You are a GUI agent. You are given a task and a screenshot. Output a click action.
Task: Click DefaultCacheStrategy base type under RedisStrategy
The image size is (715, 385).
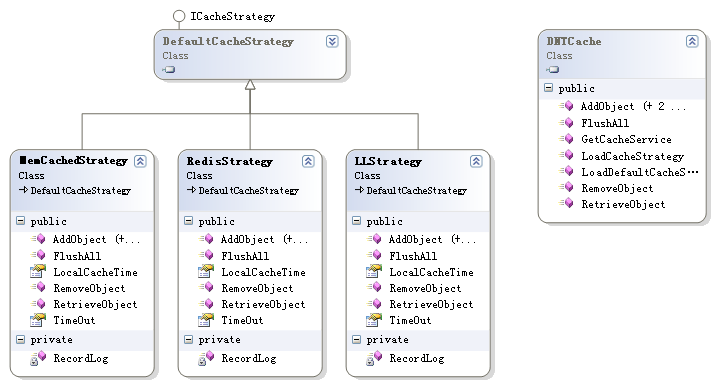point(249,191)
